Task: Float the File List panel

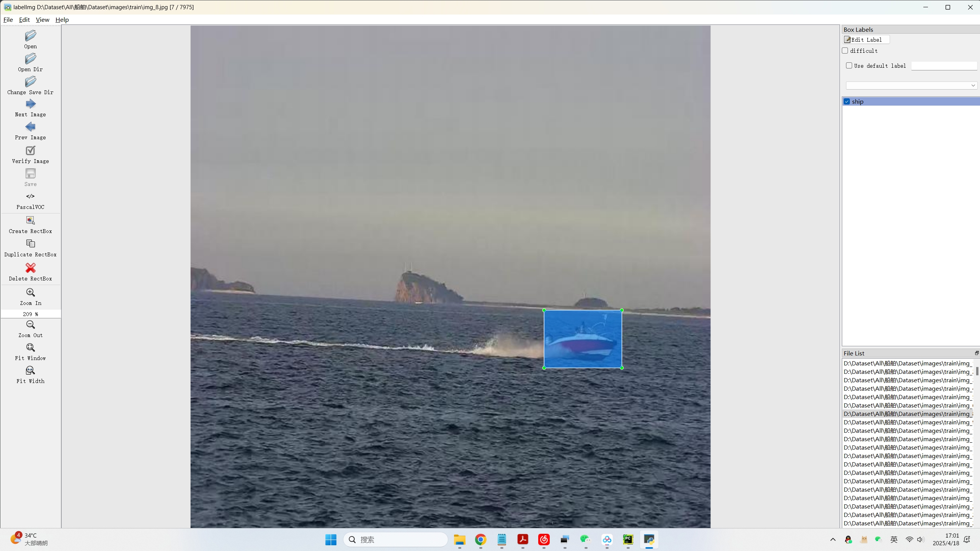Action: pos(976,353)
